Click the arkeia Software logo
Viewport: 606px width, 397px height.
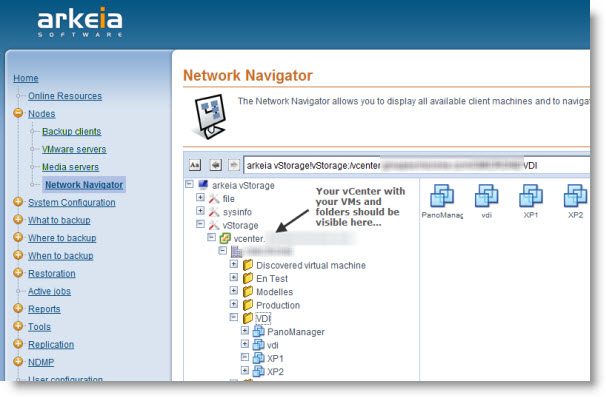tap(80, 22)
